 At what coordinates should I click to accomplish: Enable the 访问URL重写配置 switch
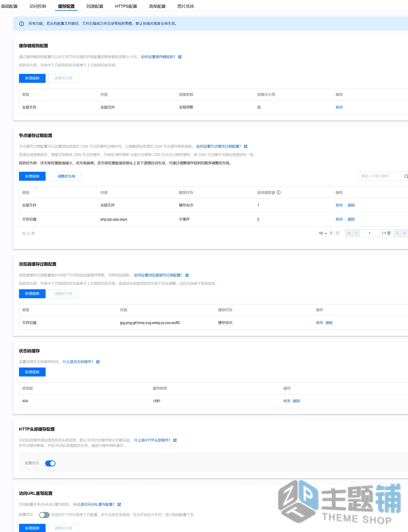44,515
